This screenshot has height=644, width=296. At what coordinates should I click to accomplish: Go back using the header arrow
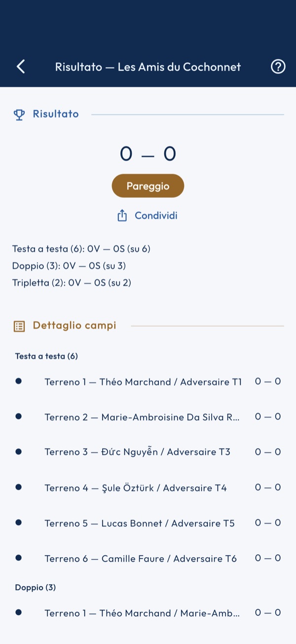pos(21,67)
